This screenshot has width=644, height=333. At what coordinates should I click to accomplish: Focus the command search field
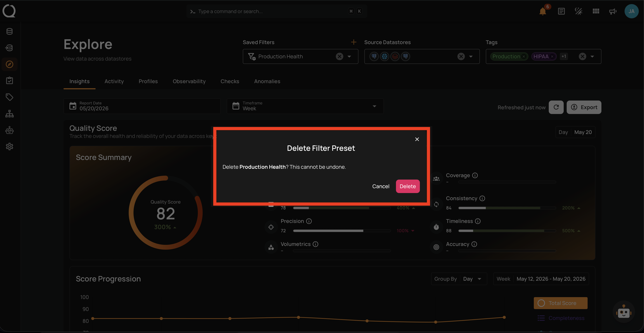click(276, 11)
